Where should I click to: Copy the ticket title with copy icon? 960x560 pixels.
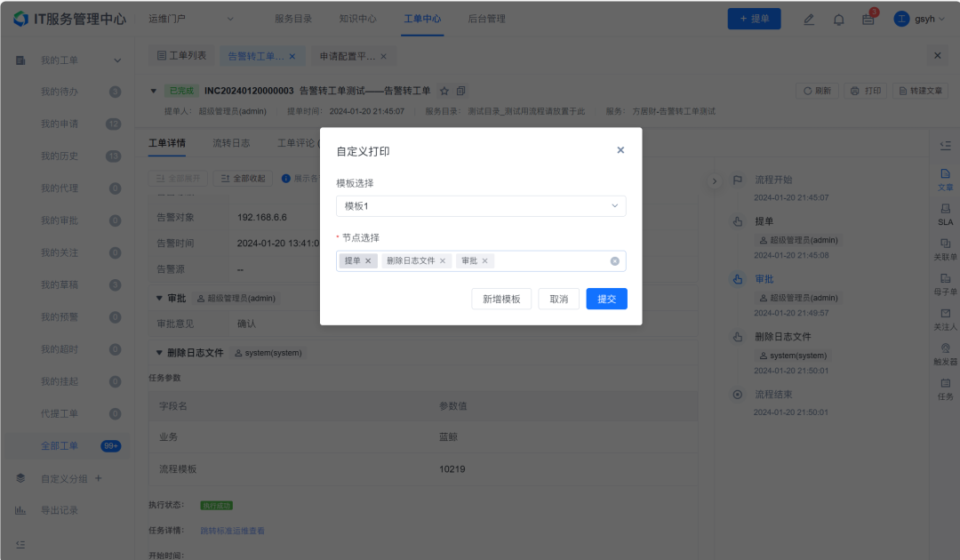(461, 91)
